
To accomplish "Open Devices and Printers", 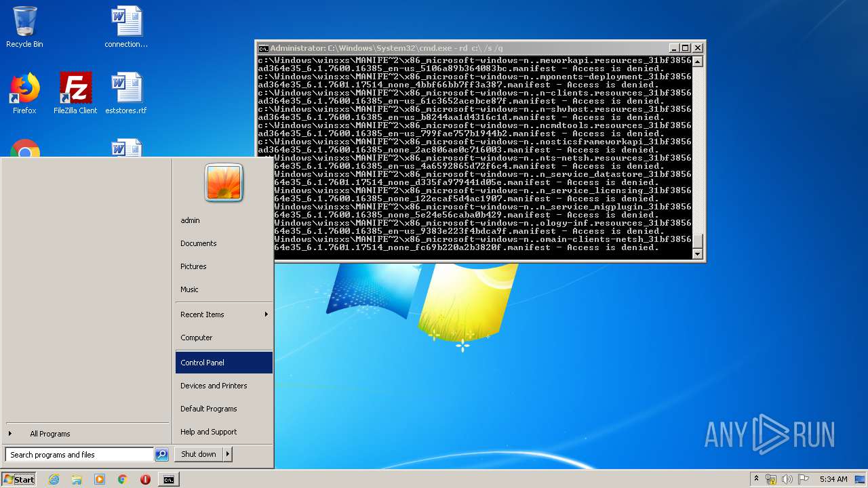I will 224,386.
